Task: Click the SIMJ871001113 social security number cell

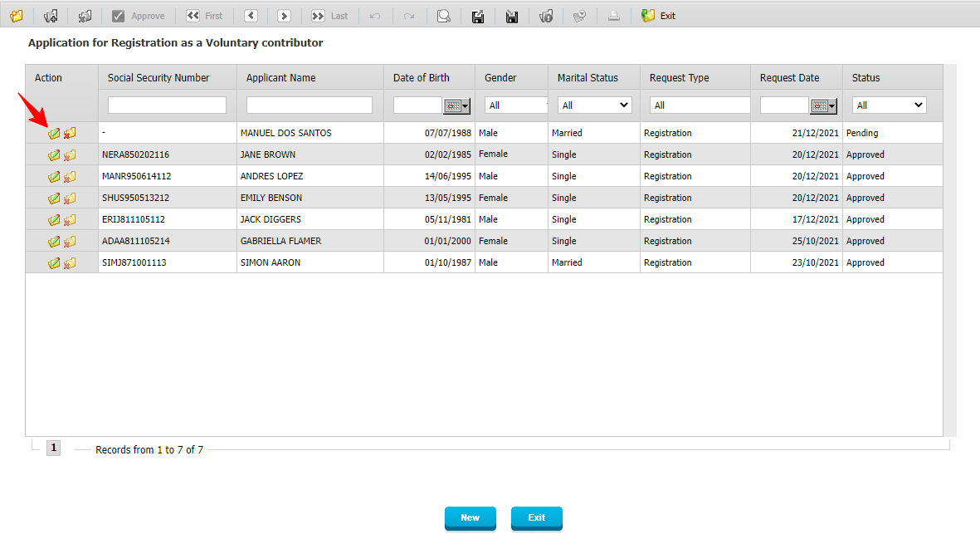Action: pos(168,262)
